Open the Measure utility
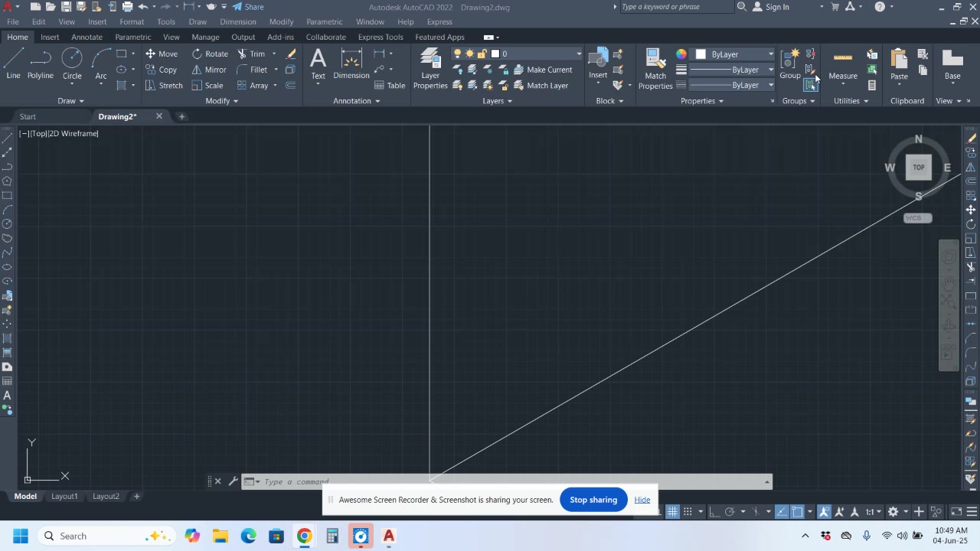This screenshot has height=551, width=980. [x=843, y=64]
